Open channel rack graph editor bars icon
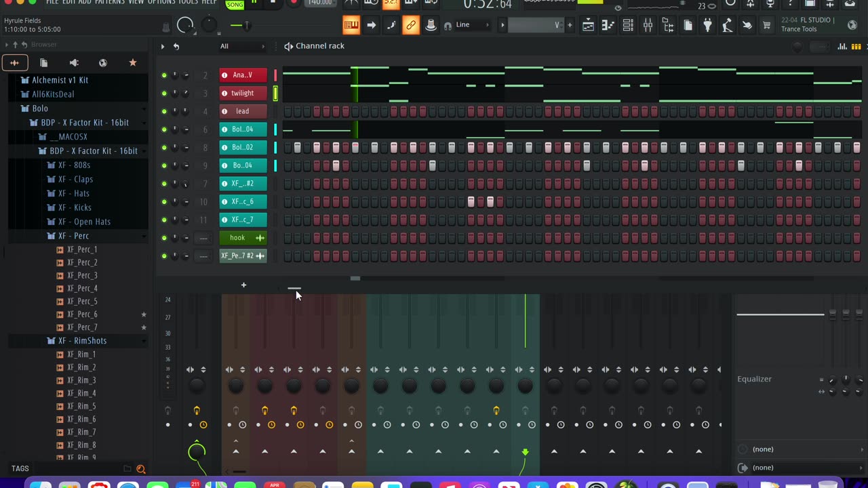 pos(842,46)
